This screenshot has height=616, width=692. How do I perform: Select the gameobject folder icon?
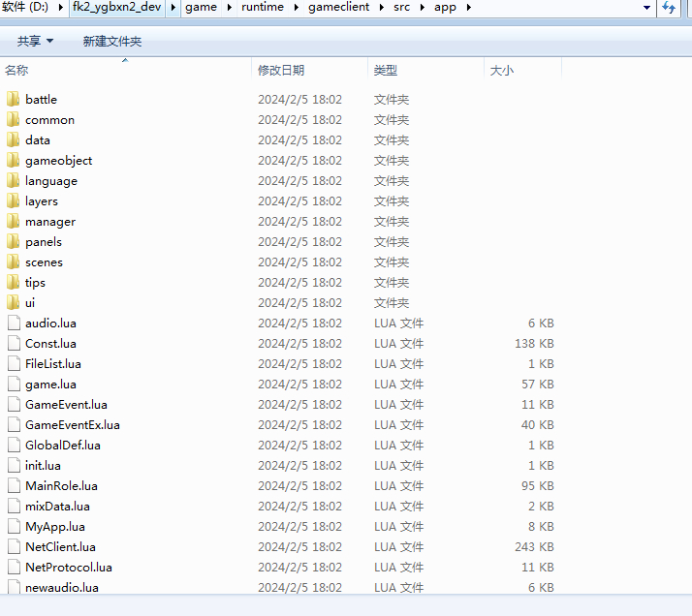pos(13,160)
